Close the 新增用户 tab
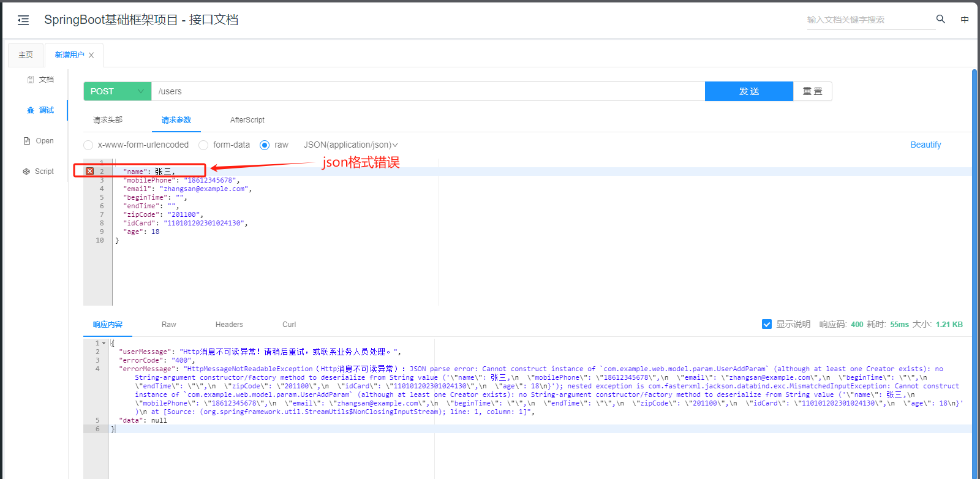980x479 pixels. click(91, 55)
